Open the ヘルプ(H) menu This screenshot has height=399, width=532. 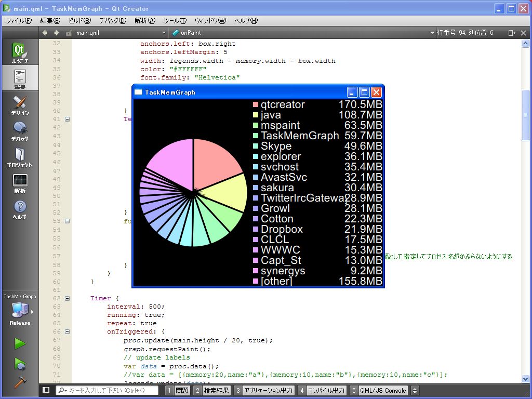point(246,21)
